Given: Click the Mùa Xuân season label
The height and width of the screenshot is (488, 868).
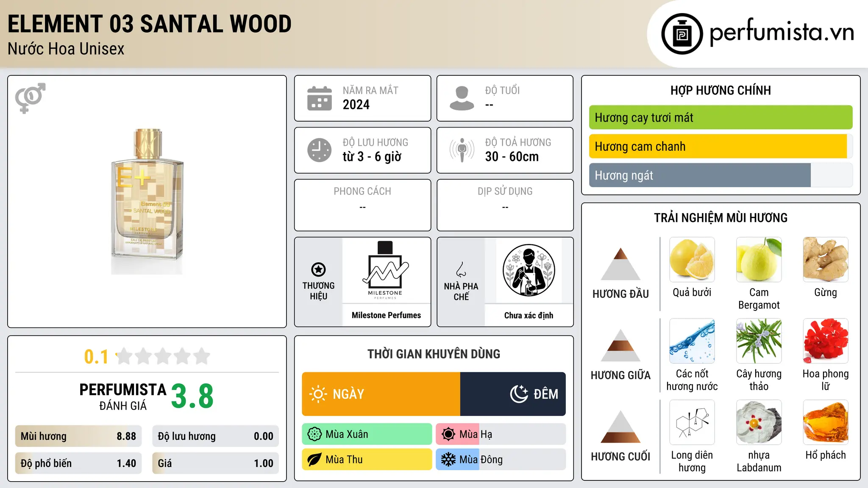Looking at the screenshot, I should [347, 434].
